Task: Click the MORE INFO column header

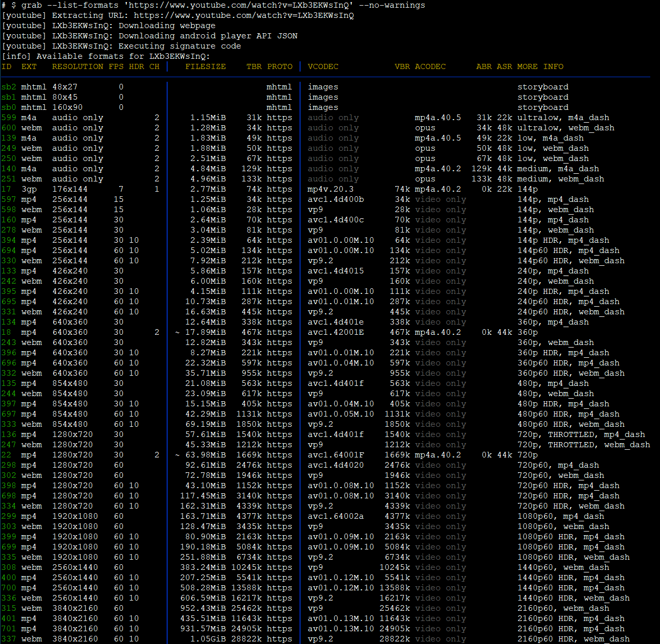Action: (x=540, y=66)
